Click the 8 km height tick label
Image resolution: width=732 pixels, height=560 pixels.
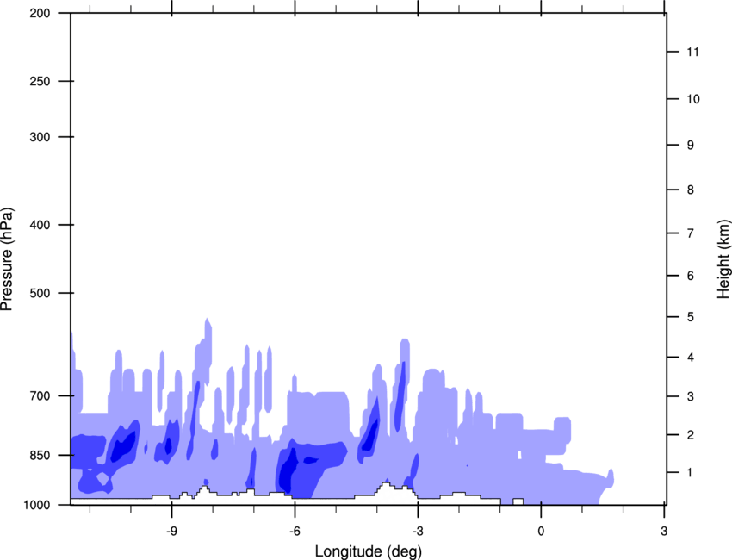pyautogui.click(x=691, y=190)
